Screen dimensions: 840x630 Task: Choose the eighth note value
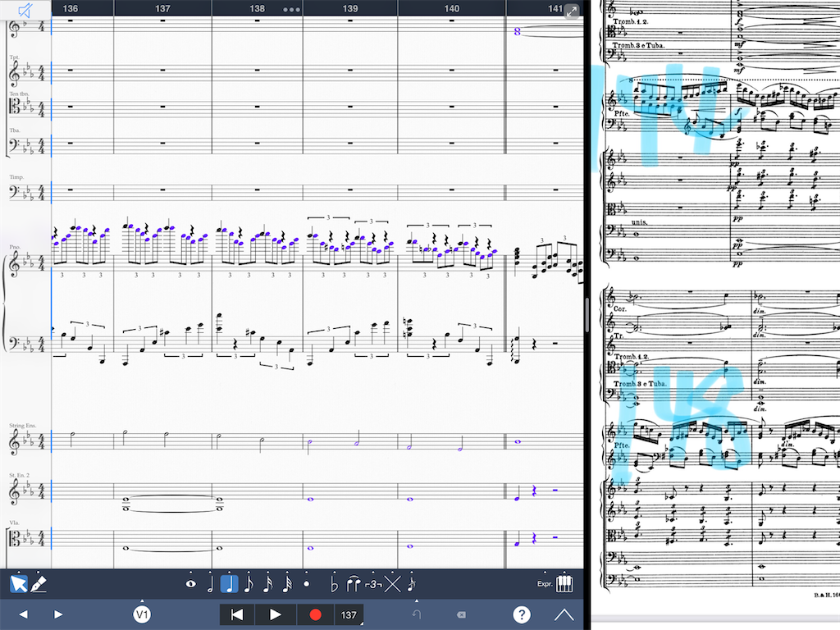[249, 583]
